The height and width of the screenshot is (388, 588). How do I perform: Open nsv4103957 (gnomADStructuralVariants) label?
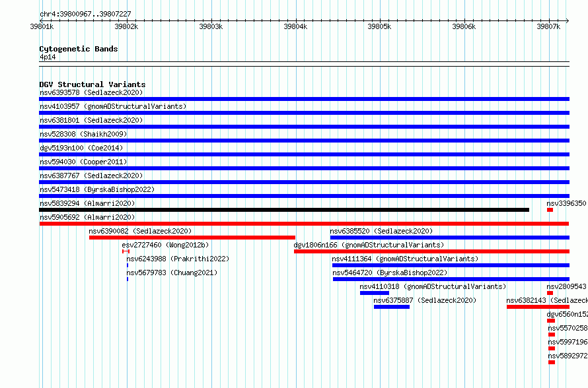(113, 106)
